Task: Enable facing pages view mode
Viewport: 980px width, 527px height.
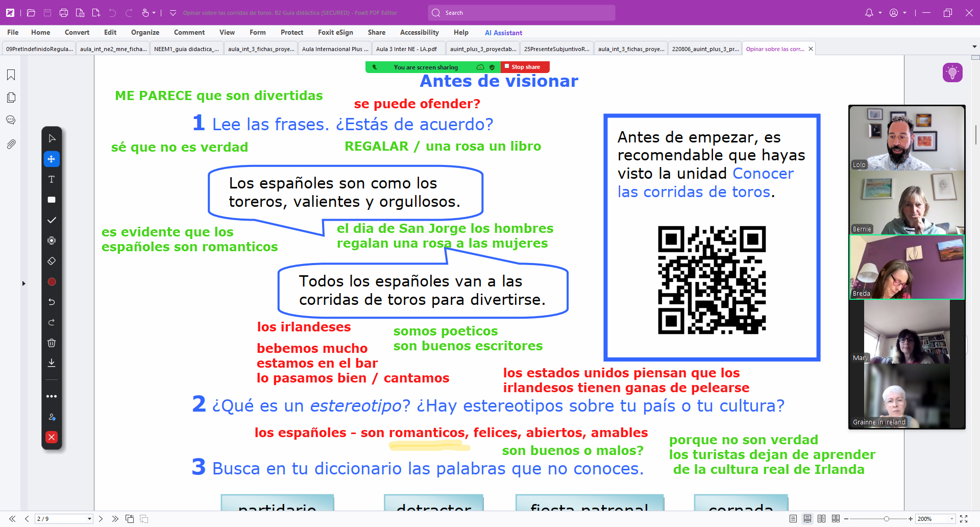Action: (x=821, y=519)
